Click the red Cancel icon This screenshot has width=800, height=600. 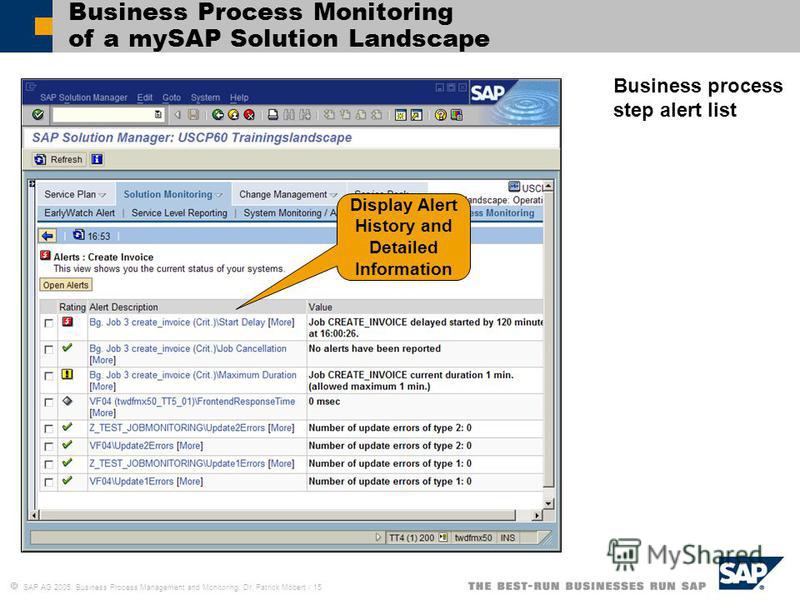click(x=249, y=115)
